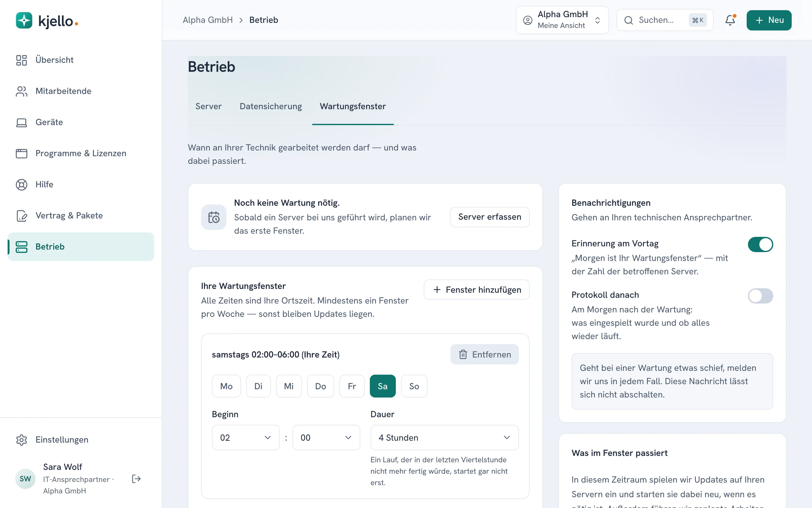812x508 pixels.
Task: Select the Do weekday chip
Action: point(320,386)
